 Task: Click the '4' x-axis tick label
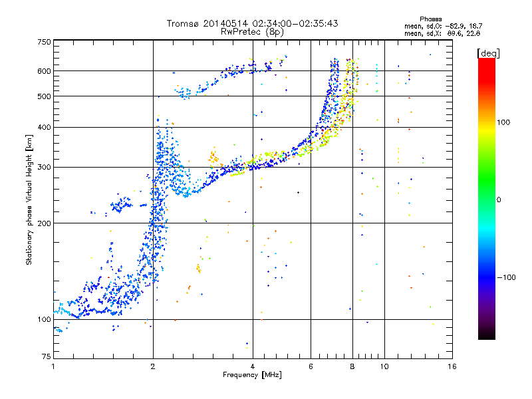(x=253, y=366)
